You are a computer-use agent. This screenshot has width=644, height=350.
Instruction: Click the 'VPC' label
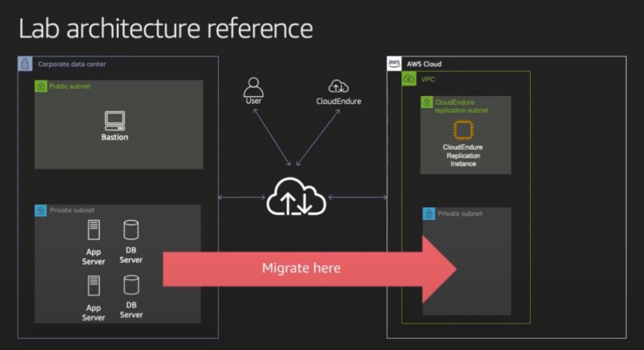428,79
